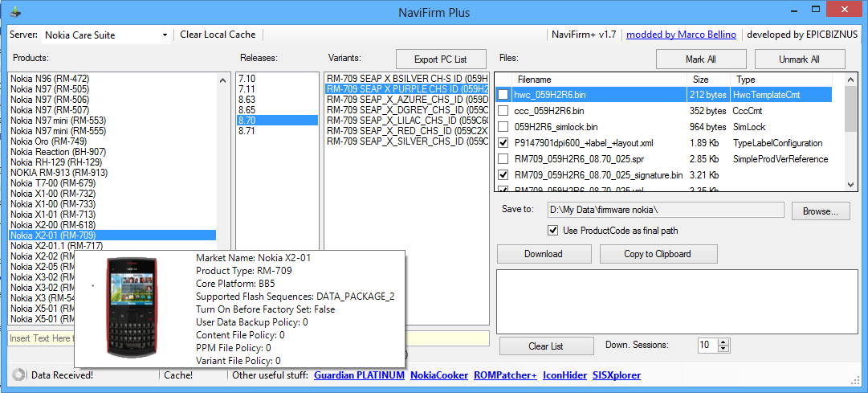Select release 8.63
The image size is (868, 393).
coord(277,99)
